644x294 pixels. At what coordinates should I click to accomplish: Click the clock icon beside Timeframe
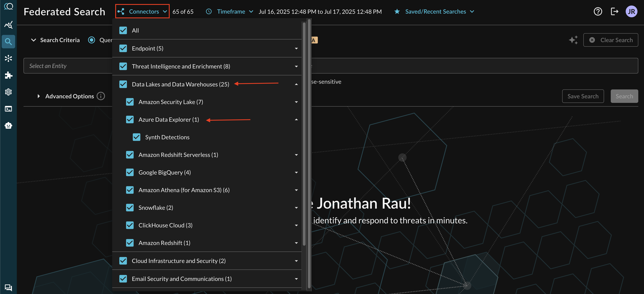pos(209,11)
